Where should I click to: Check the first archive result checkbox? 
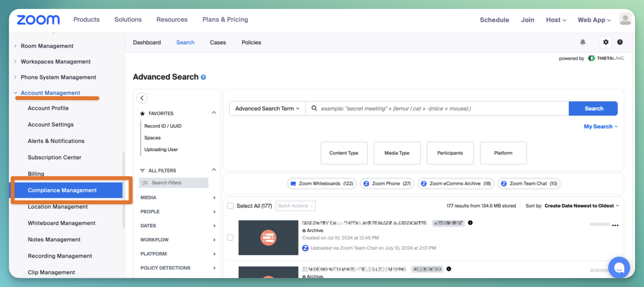point(231,238)
